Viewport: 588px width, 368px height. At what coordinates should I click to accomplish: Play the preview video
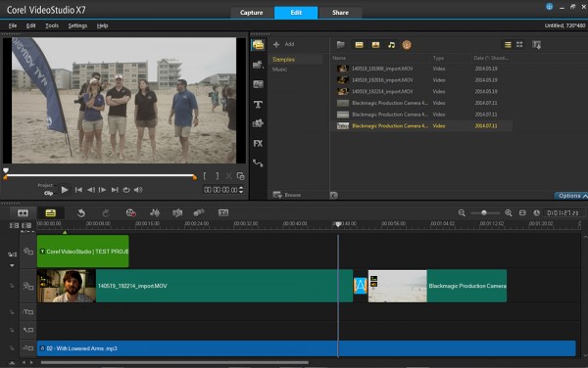[65, 190]
